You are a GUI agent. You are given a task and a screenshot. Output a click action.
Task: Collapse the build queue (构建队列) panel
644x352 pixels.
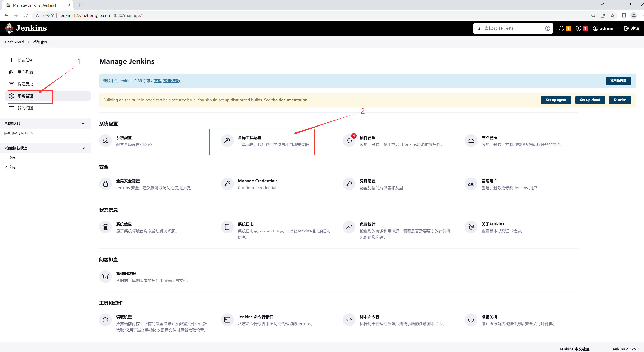click(x=83, y=124)
